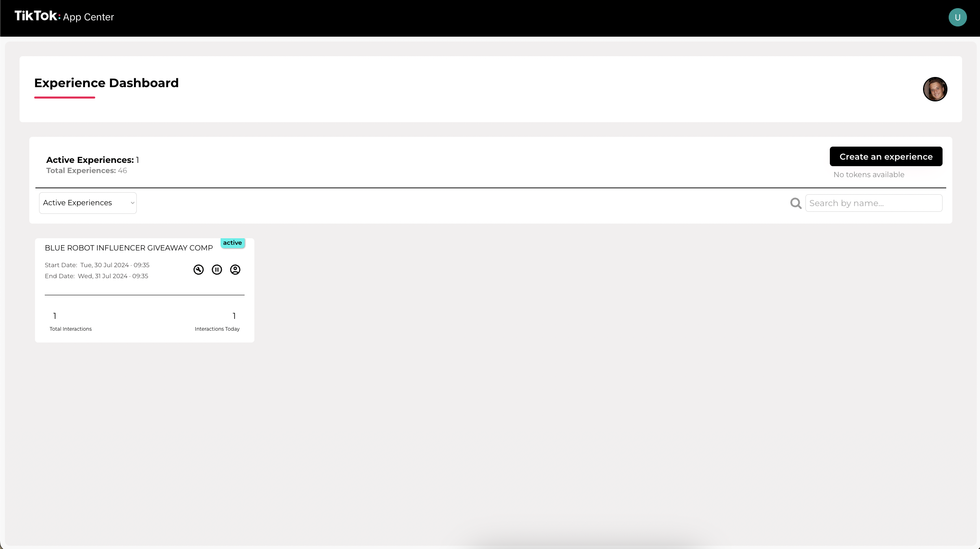Select the Interactions Today count on the card

click(x=234, y=316)
